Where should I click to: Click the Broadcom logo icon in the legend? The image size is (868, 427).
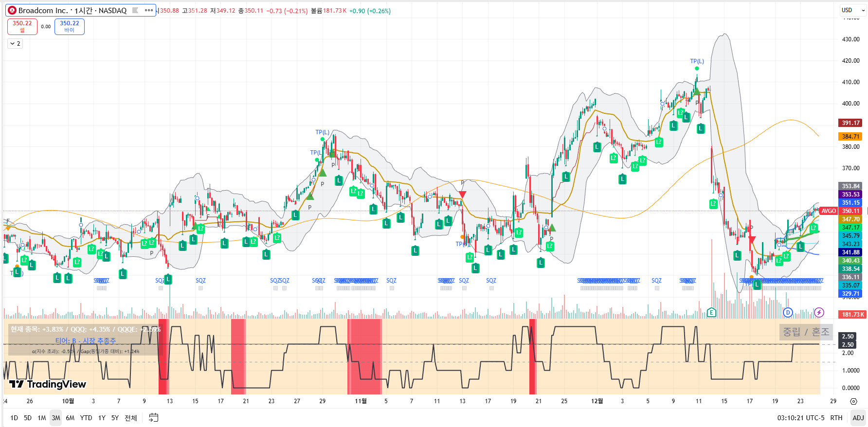(x=12, y=10)
